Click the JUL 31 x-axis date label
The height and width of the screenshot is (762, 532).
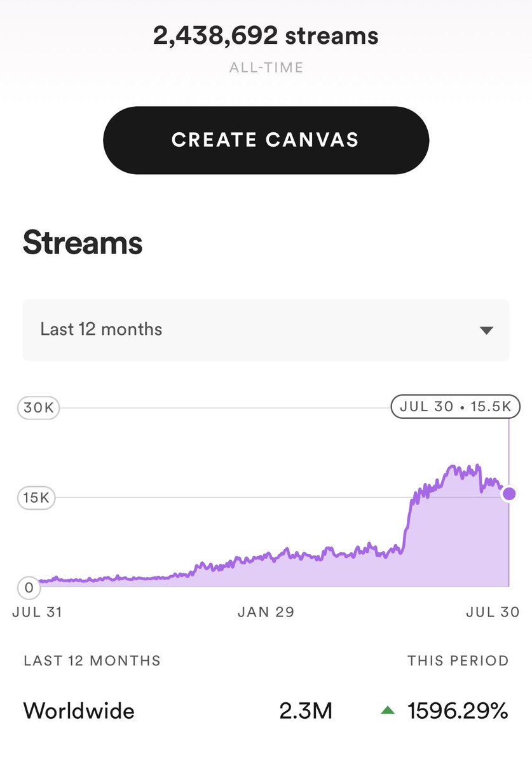(38, 612)
